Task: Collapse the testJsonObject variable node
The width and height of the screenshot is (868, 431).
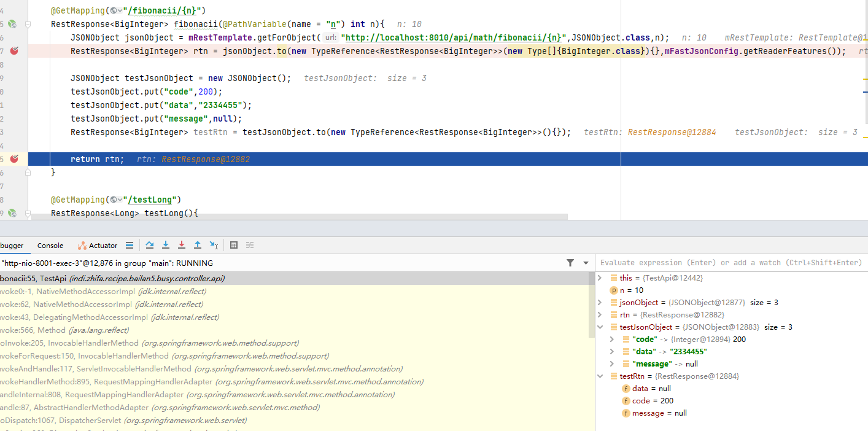Action: pos(600,327)
